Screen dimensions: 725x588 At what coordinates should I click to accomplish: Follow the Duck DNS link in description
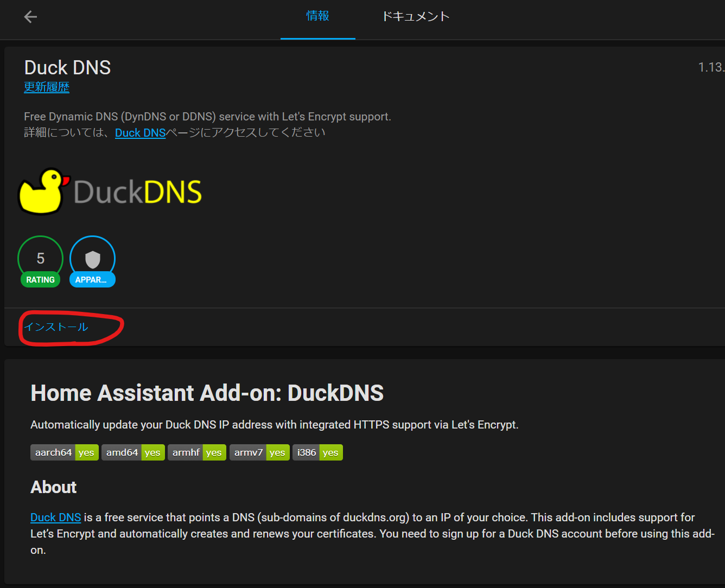point(140,133)
